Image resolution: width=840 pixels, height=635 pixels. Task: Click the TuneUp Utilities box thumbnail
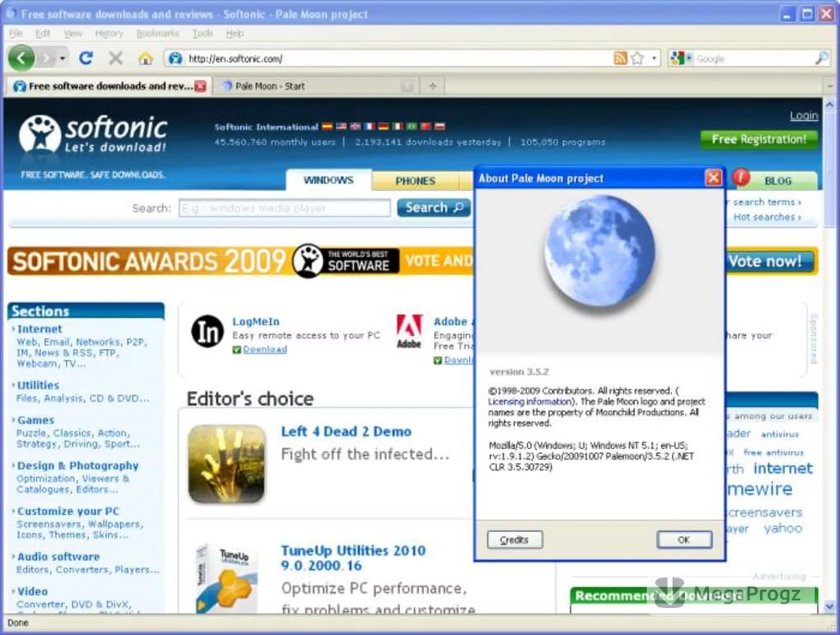(x=226, y=578)
